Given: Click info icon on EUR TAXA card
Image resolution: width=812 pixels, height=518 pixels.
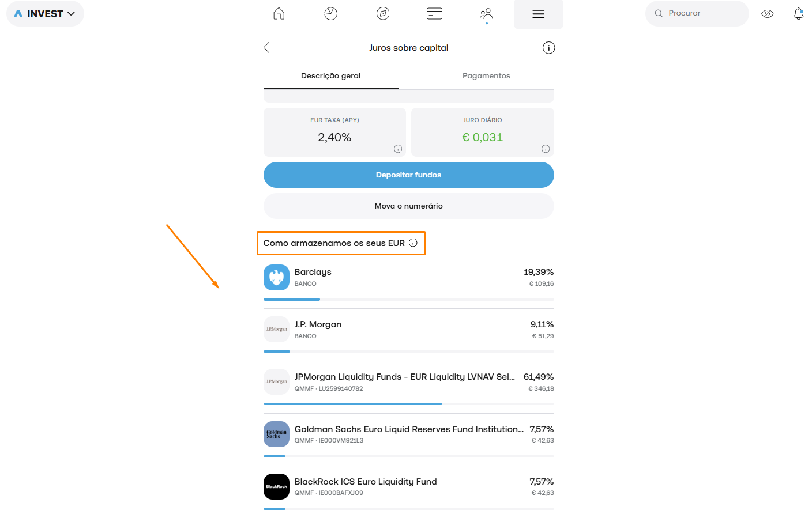Looking at the screenshot, I should click(398, 149).
